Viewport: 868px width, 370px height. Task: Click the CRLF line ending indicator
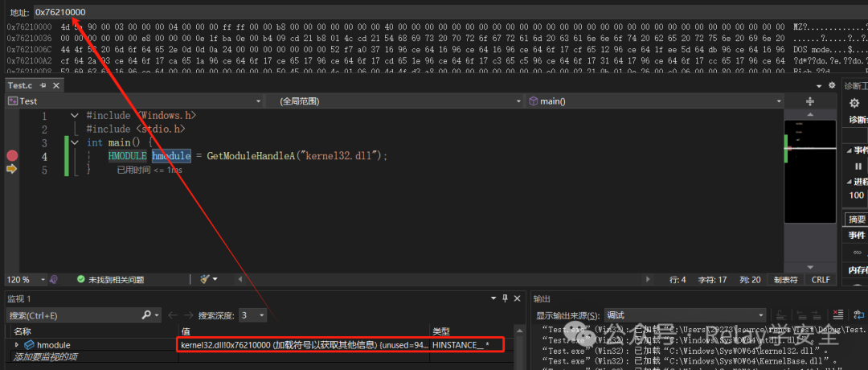click(821, 280)
